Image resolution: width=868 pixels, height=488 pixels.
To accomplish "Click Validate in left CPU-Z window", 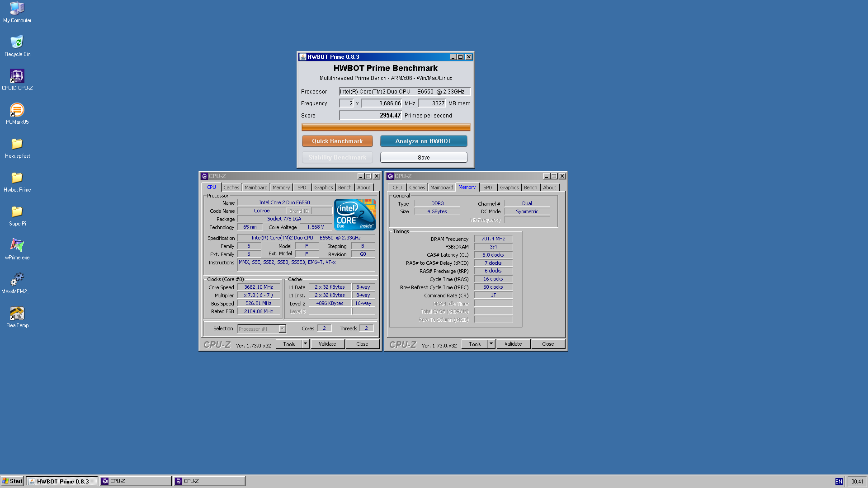I will tap(327, 344).
